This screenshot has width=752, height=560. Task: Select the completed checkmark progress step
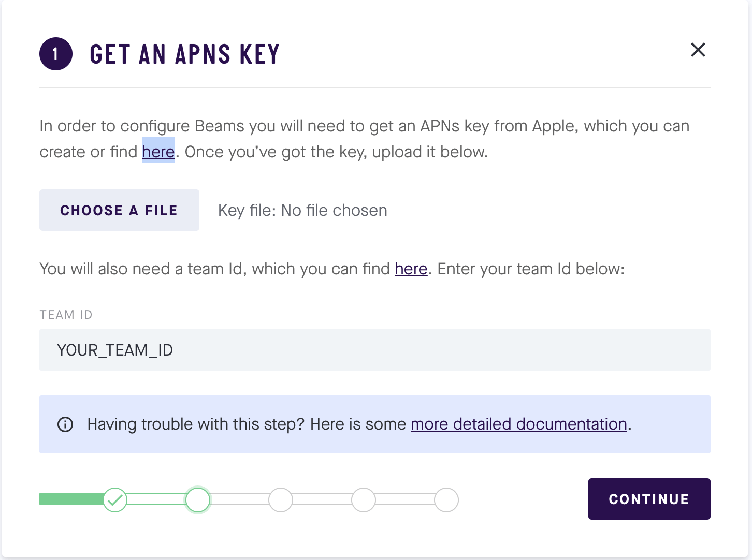tap(115, 500)
